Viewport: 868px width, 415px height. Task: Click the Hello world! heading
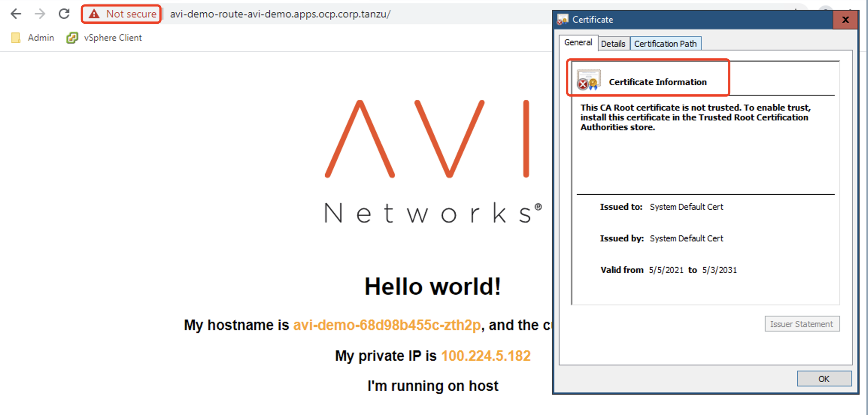(x=432, y=286)
